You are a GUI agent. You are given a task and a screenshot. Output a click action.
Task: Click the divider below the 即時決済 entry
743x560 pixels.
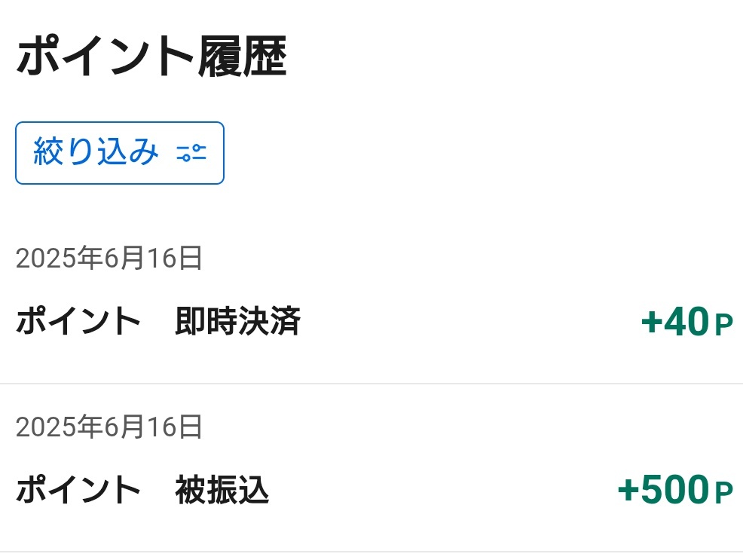(371, 384)
